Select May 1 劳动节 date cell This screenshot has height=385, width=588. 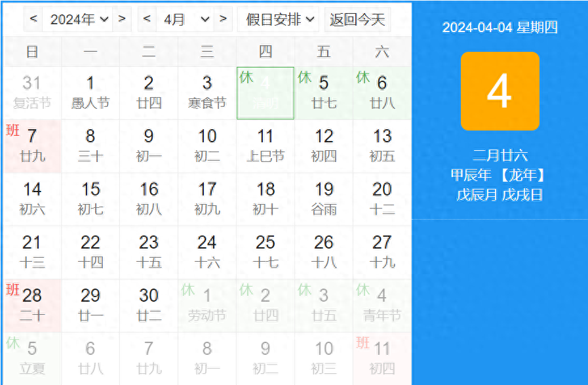207,305
